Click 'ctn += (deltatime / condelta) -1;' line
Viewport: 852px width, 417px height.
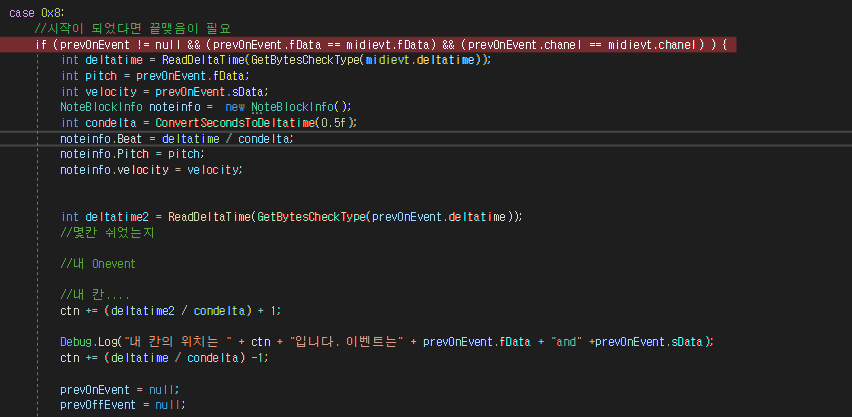(x=164, y=358)
